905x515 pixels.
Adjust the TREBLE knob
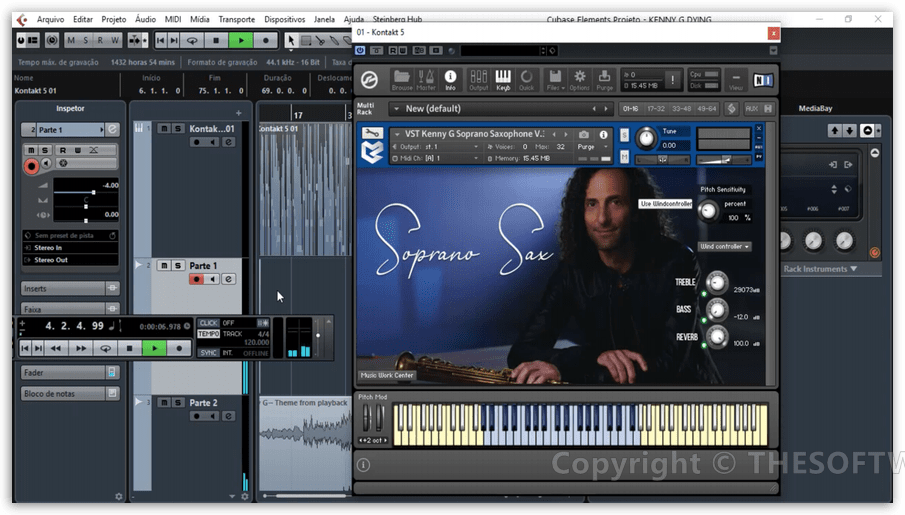(717, 282)
